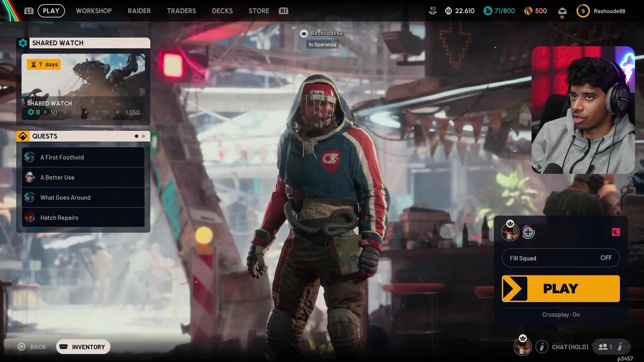
Task: Open Rashoode88 profile name in top bar
Action: (609, 11)
